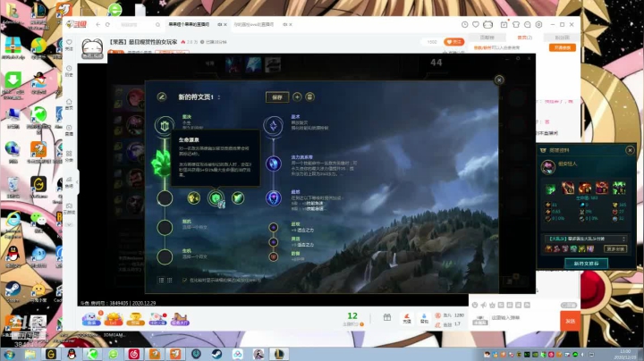
Task: Click first green item icon in hero panel
Action: click(551, 189)
